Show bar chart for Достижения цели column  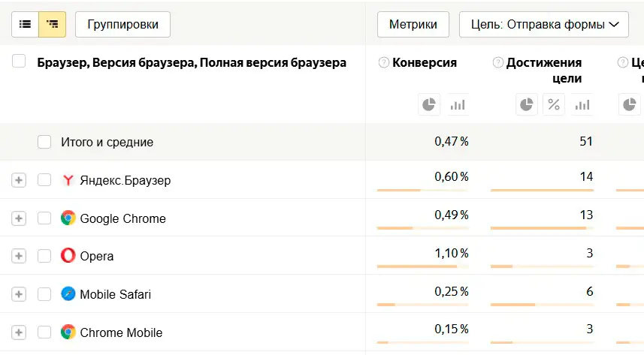581,104
